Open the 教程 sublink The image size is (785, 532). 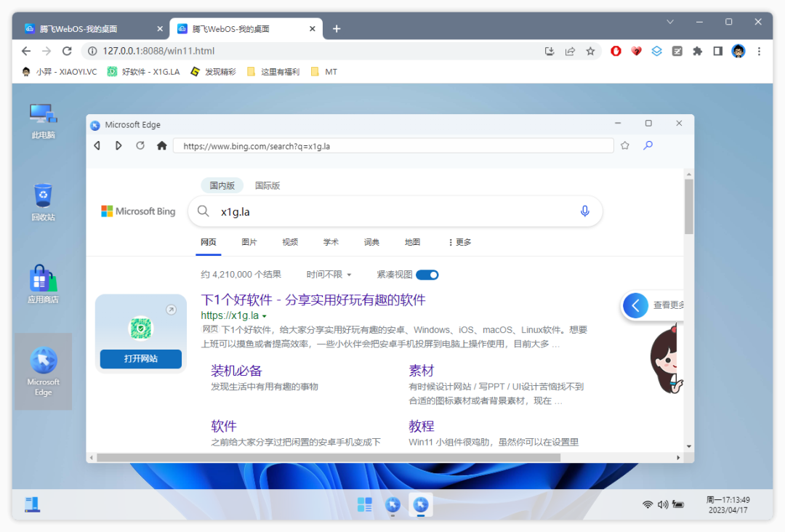(421, 427)
